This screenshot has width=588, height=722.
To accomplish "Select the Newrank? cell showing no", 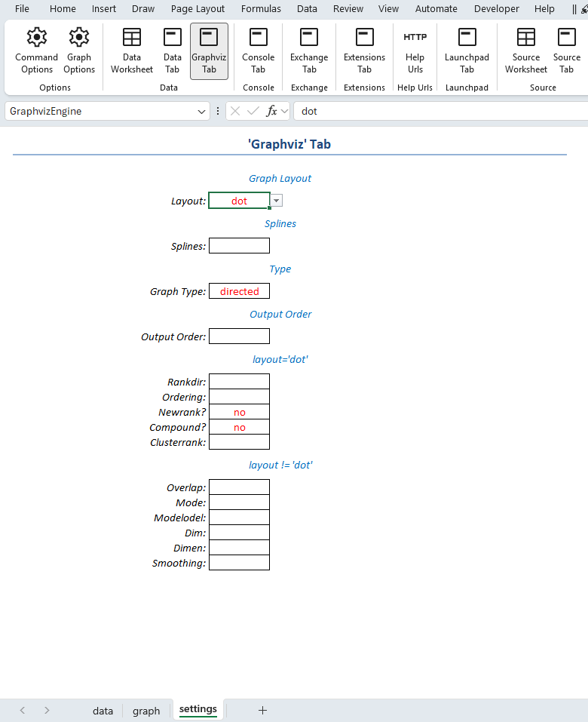I will point(239,412).
